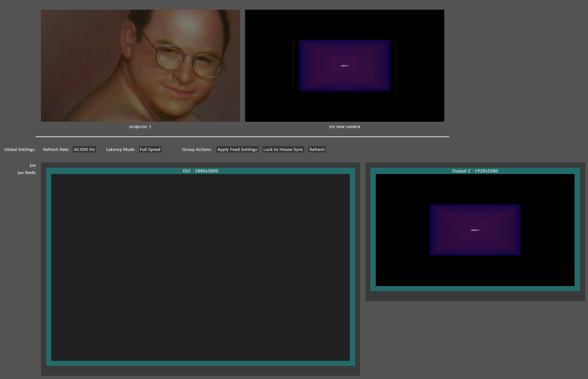Click the Group Actions label

pos(197,150)
